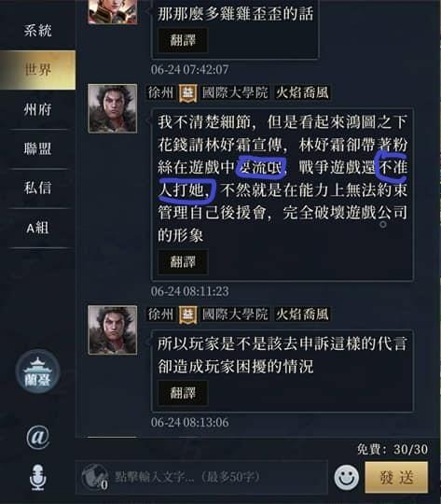Open the 聯盟 channel tab
This screenshot has width=441, height=504.
pos(38,148)
